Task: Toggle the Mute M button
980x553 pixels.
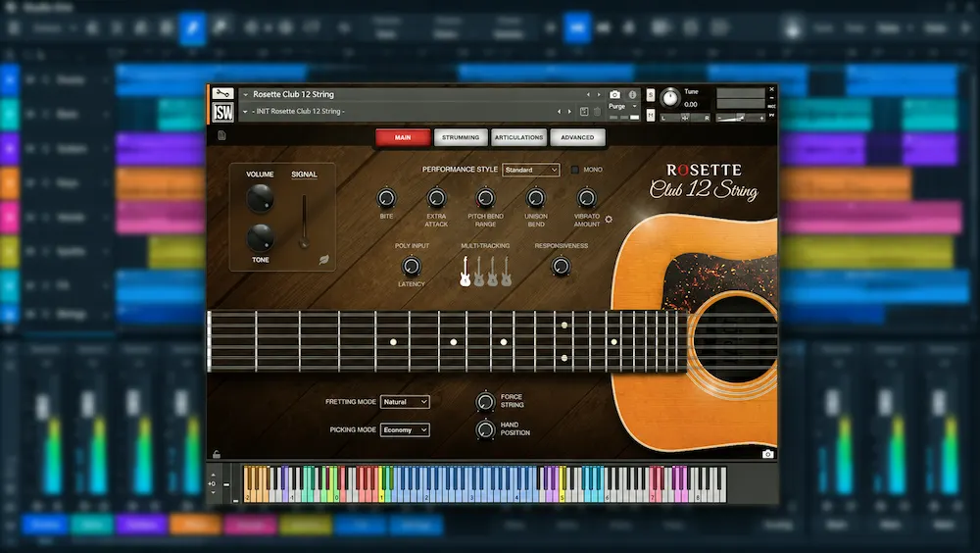Action: (x=651, y=115)
